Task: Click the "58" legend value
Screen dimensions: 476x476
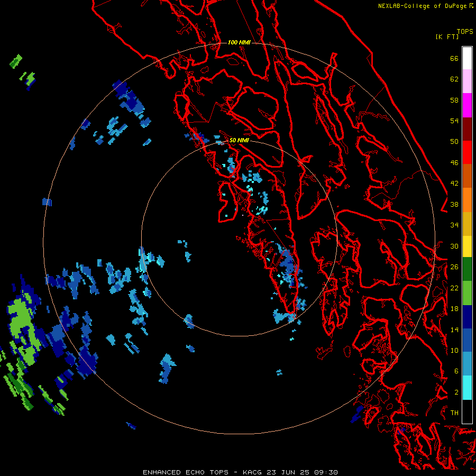Action: click(x=454, y=100)
